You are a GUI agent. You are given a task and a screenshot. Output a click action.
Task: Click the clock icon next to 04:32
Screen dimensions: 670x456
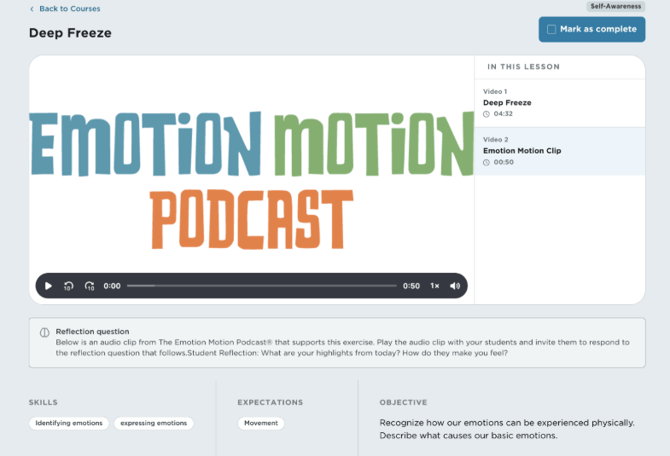click(486, 114)
